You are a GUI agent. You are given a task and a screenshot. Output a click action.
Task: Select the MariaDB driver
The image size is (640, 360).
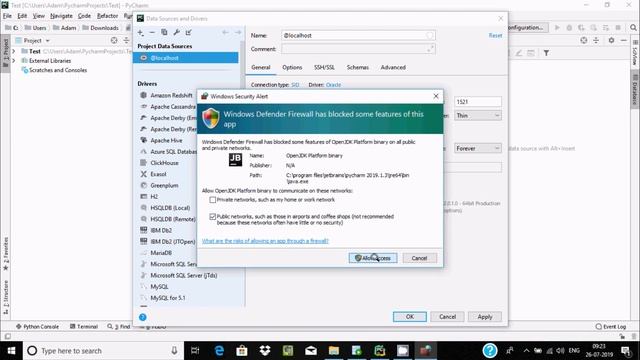(161, 253)
